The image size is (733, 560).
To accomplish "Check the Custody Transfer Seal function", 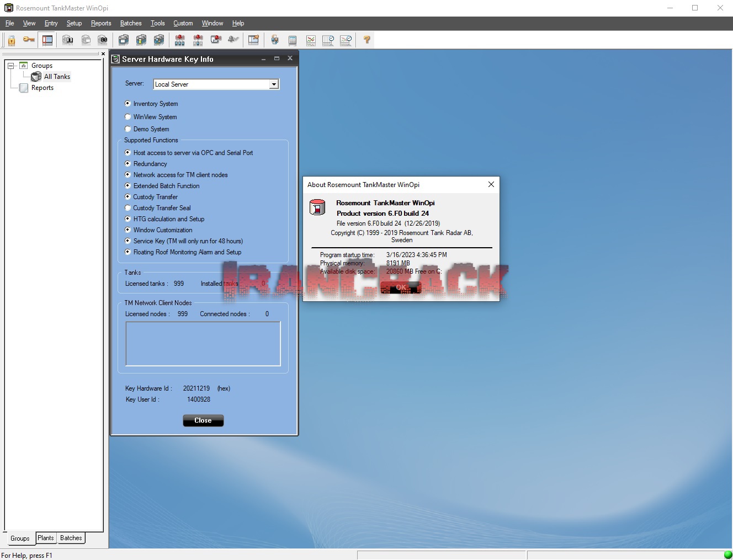I will [127, 208].
